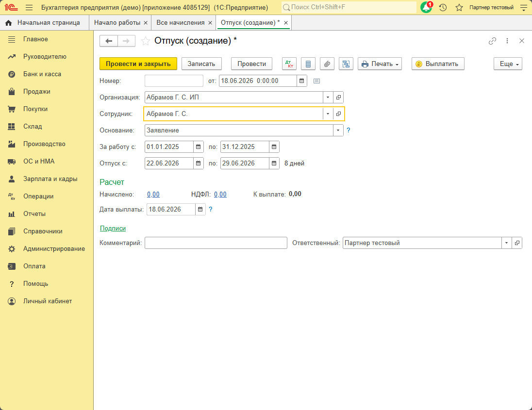Show help for Основание field
Viewport: 532px width, 410px height.
click(349, 130)
